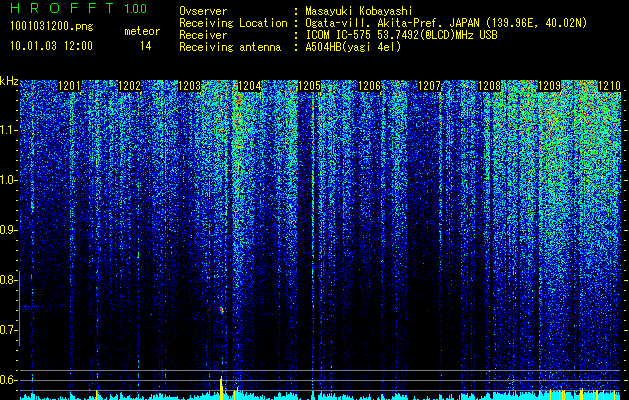Select the file name 1001031200.png
The width and height of the screenshot is (629, 400).
pos(52,26)
